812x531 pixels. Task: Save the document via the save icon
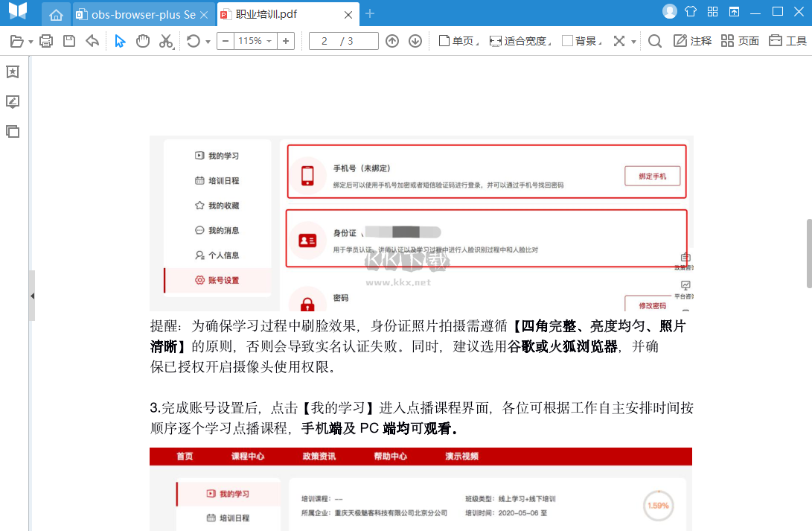(68, 41)
